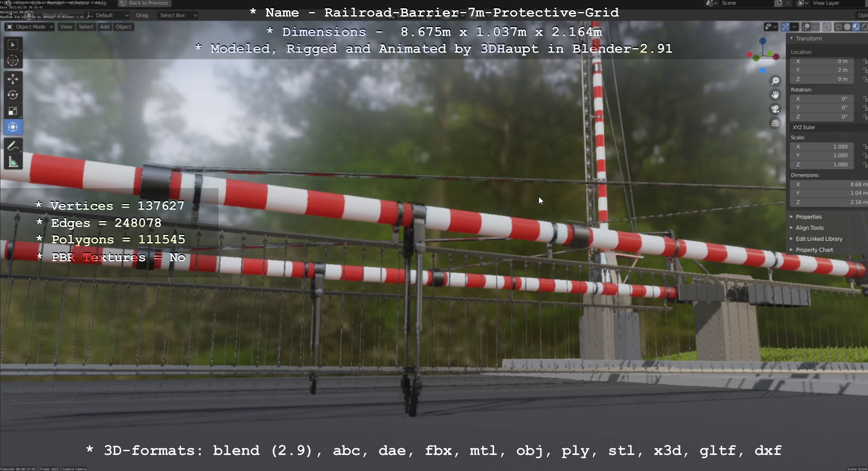Open the View menu
The image size is (868, 471).
[x=66, y=27]
